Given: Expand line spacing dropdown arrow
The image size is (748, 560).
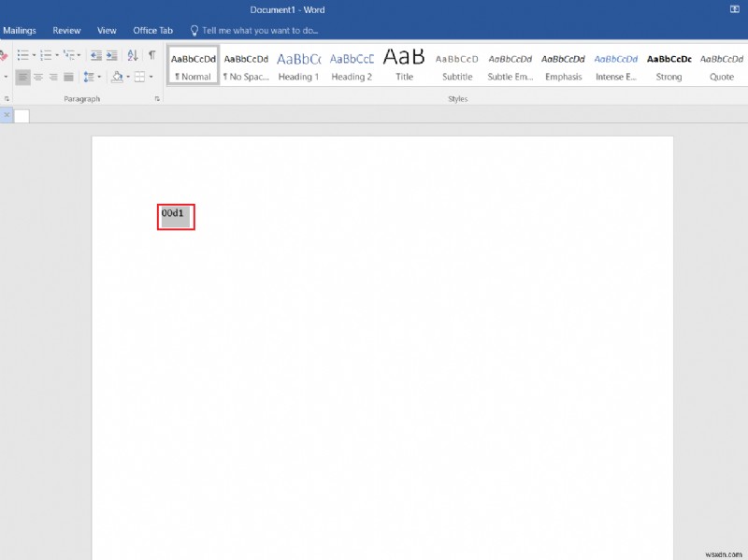Looking at the screenshot, I should coord(99,77).
